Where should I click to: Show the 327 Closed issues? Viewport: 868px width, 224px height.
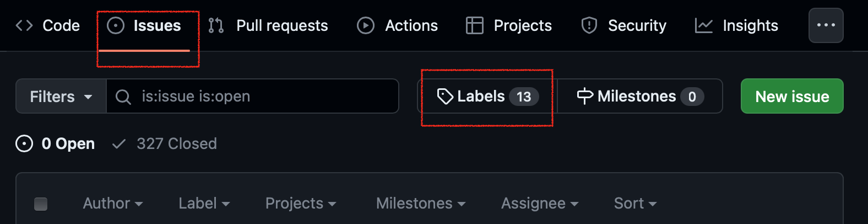[x=165, y=144]
